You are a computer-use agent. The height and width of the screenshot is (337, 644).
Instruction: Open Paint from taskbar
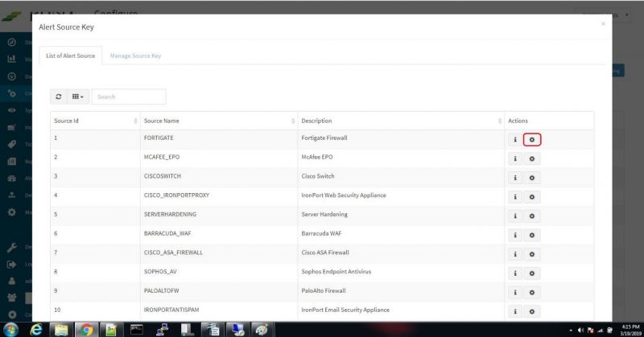pos(263,330)
